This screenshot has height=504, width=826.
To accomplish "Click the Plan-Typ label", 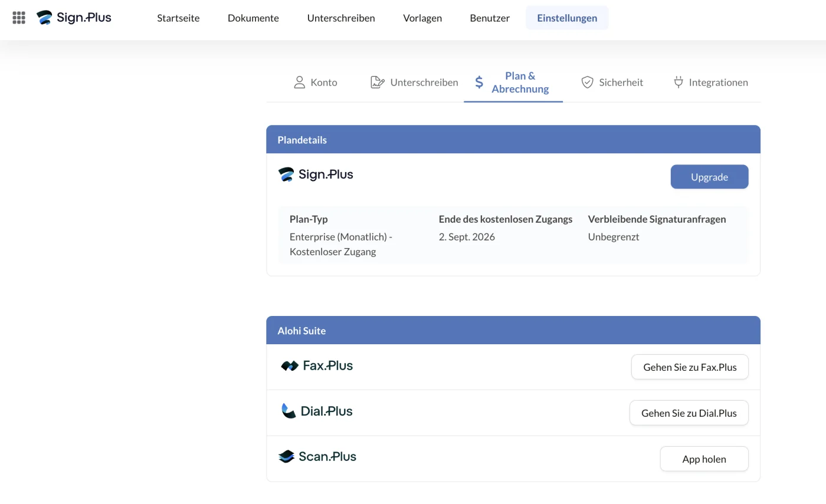I will pyautogui.click(x=309, y=219).
